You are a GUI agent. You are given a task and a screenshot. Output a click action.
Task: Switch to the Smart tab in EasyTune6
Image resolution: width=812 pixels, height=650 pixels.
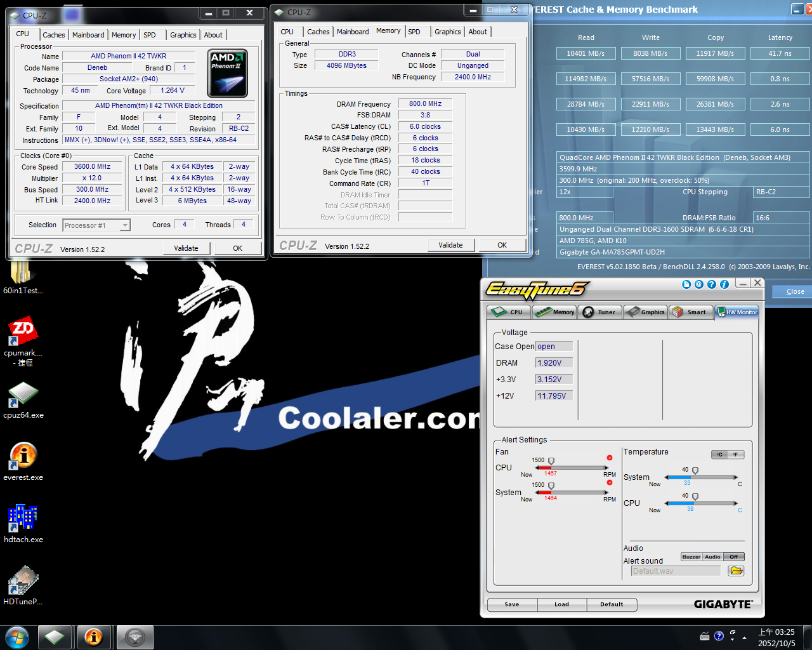691,312
